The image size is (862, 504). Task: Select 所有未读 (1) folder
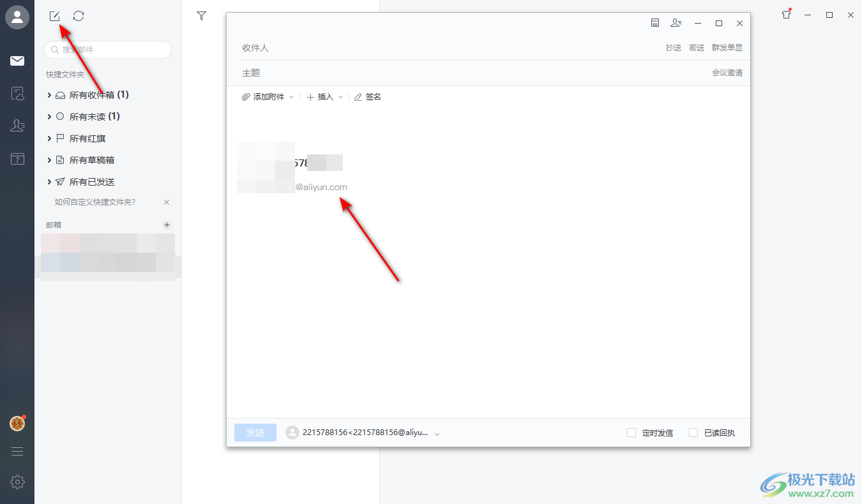[95, 117]
